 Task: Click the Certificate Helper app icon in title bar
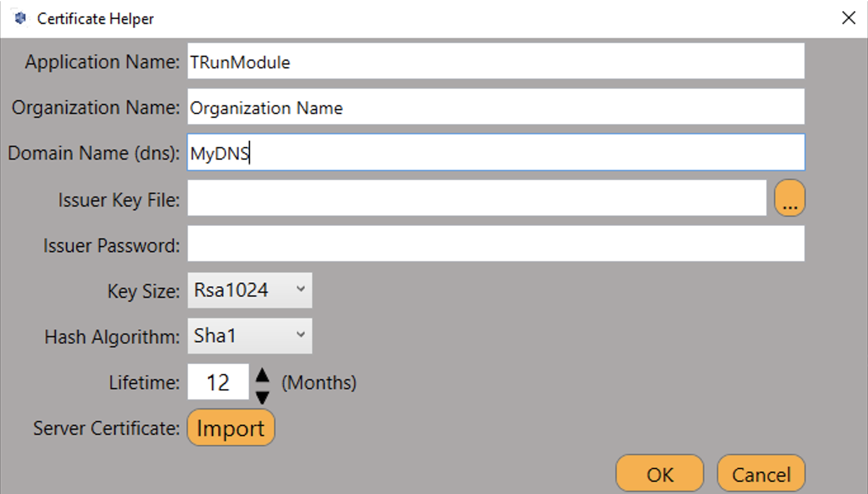(21, 18)
